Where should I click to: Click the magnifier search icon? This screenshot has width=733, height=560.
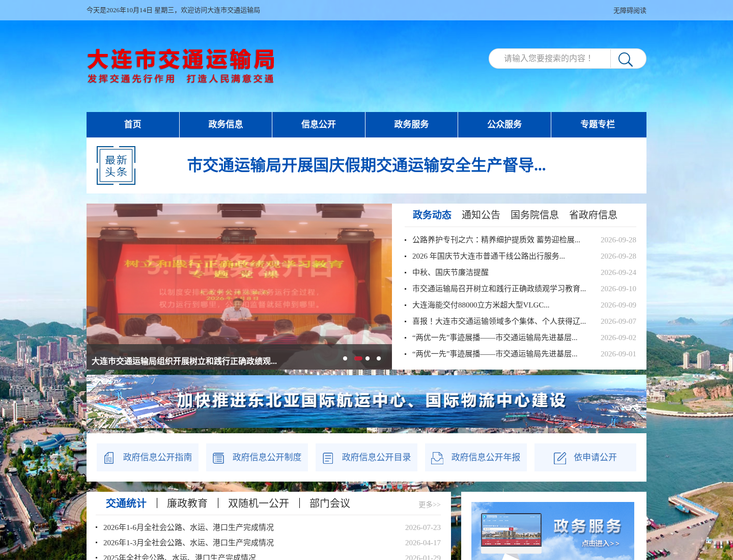pyautogui.click(x=626, y=59)
